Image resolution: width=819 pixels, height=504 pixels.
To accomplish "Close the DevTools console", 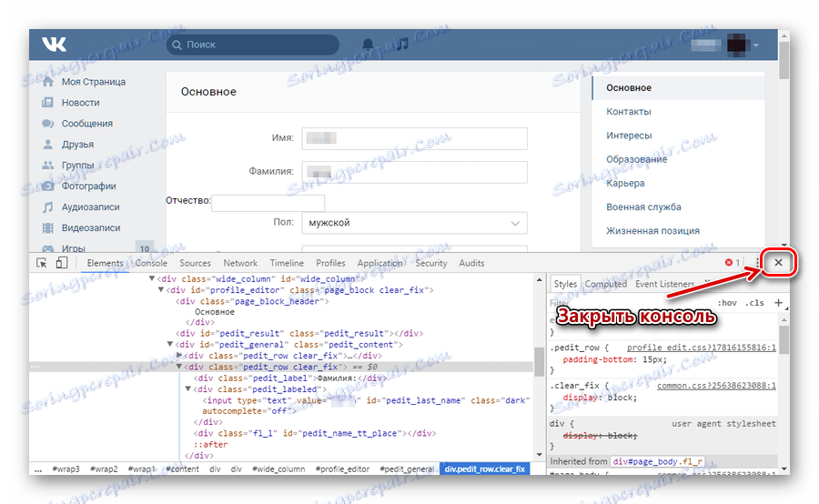I will 778,262.
